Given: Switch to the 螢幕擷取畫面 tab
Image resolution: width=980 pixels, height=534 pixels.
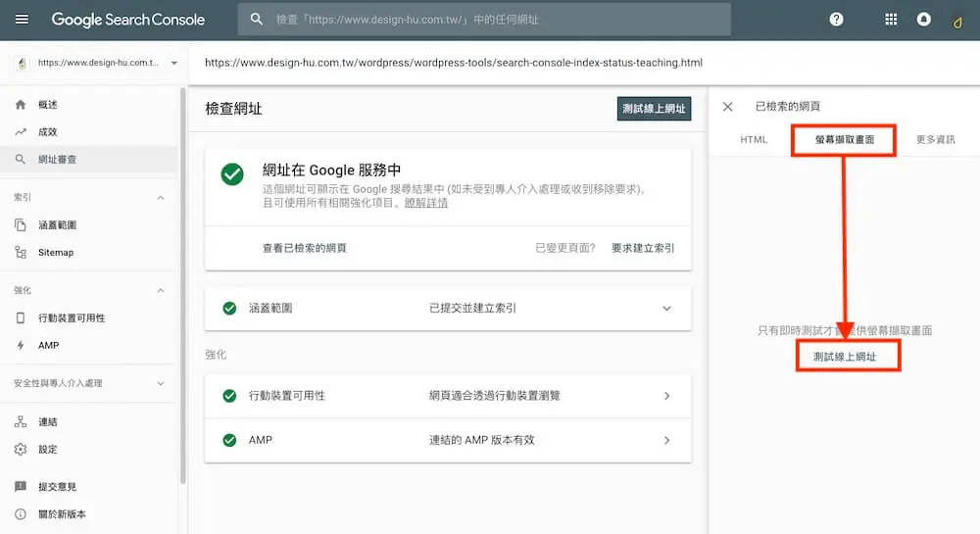Looking at the screenshot, I should click(845, 140).
